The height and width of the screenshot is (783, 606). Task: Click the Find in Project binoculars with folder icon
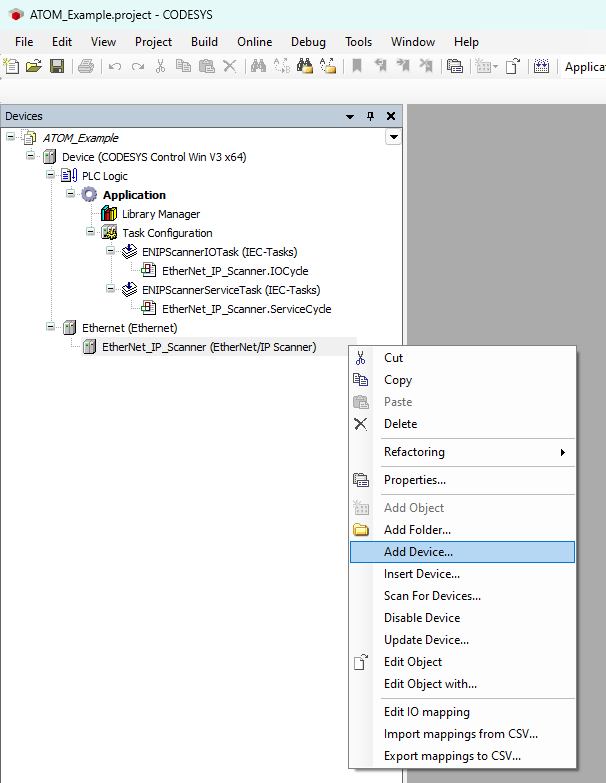[304, 66]
